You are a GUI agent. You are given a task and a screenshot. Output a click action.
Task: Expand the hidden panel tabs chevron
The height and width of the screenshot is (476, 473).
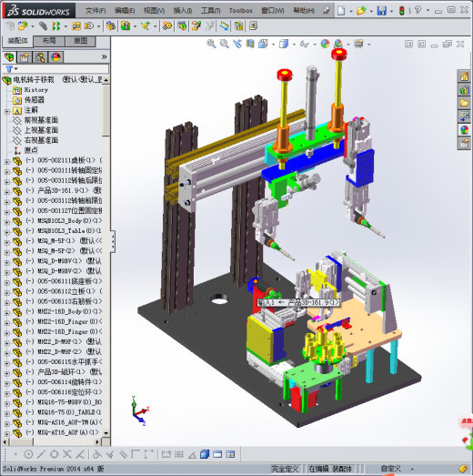(104, 56)
